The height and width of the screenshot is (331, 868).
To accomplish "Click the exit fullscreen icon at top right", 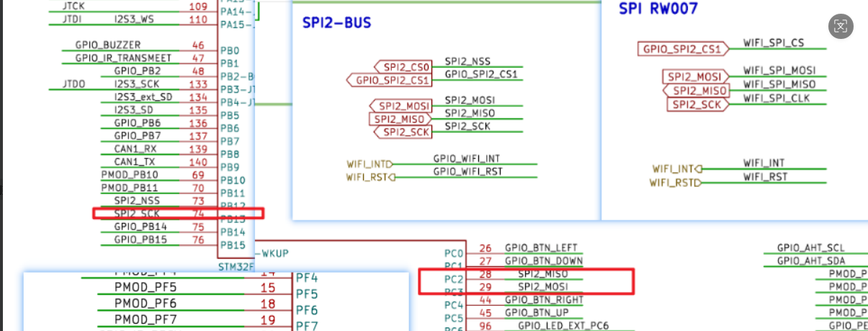I will click(x=841, y=27).
